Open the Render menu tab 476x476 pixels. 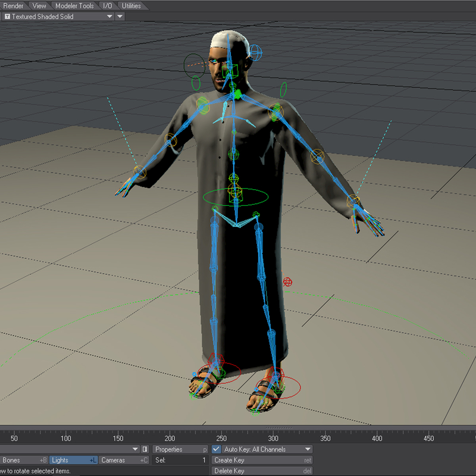(x=13, y=5)
